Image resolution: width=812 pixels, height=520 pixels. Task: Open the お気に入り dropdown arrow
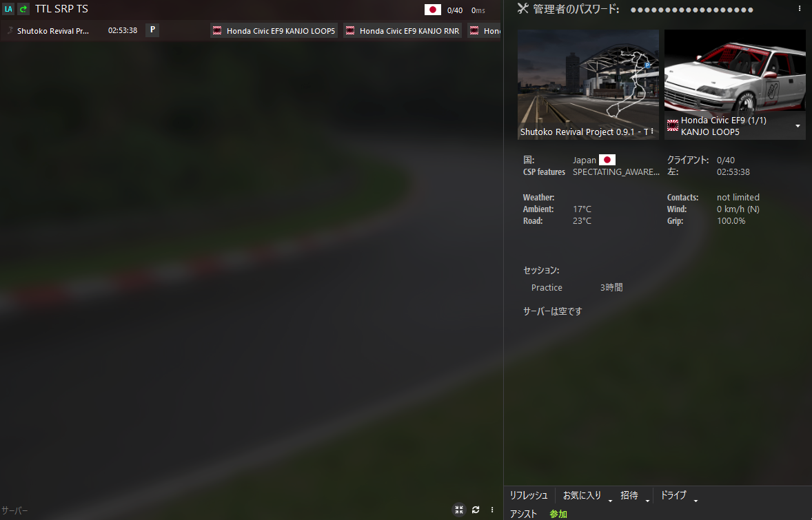pos(610,500)
